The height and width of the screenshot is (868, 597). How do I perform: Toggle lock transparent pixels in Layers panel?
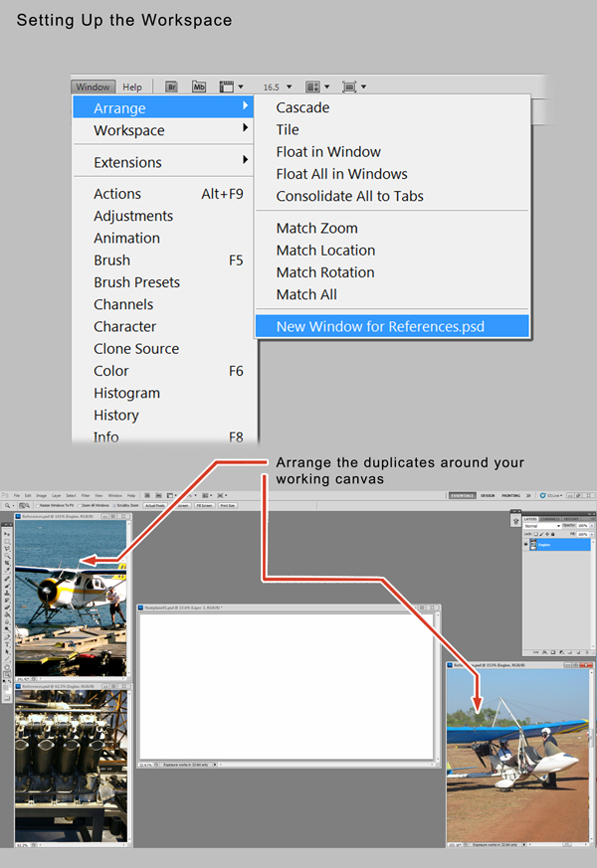(x=536, y=534)
